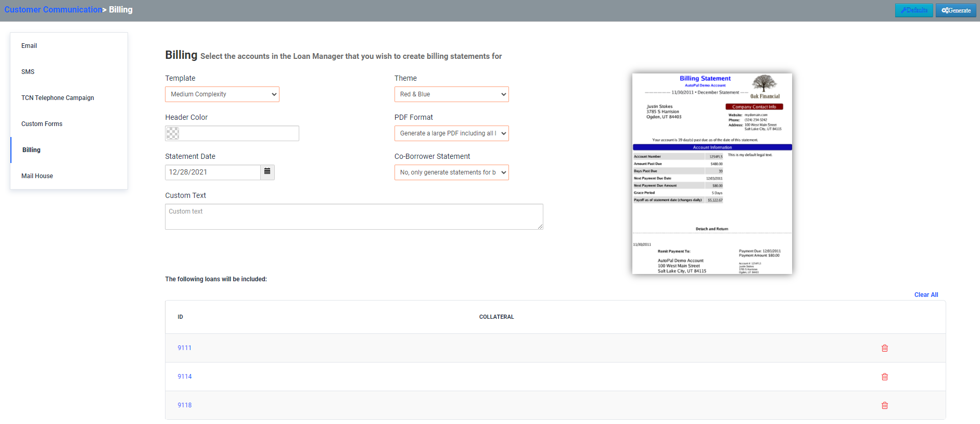Click into the Custom Text area
This screenshot has height=424, width=980.
pos(354,217)
